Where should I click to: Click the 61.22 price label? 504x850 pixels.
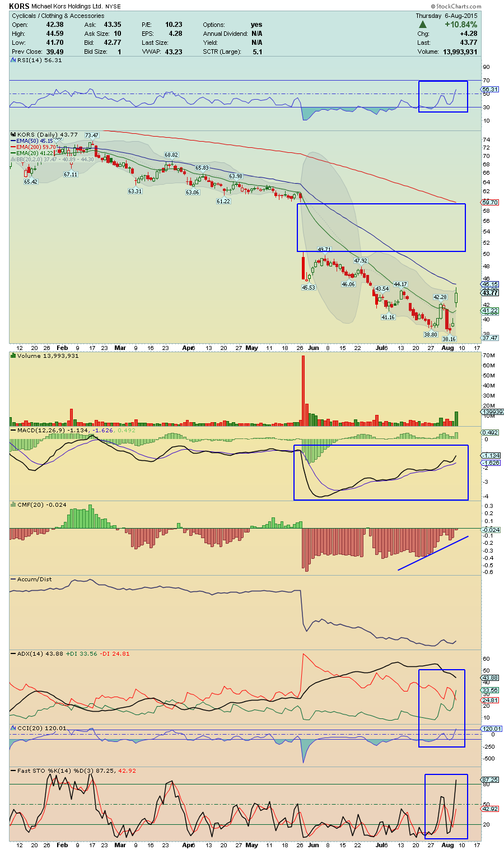tap(223, 201)
